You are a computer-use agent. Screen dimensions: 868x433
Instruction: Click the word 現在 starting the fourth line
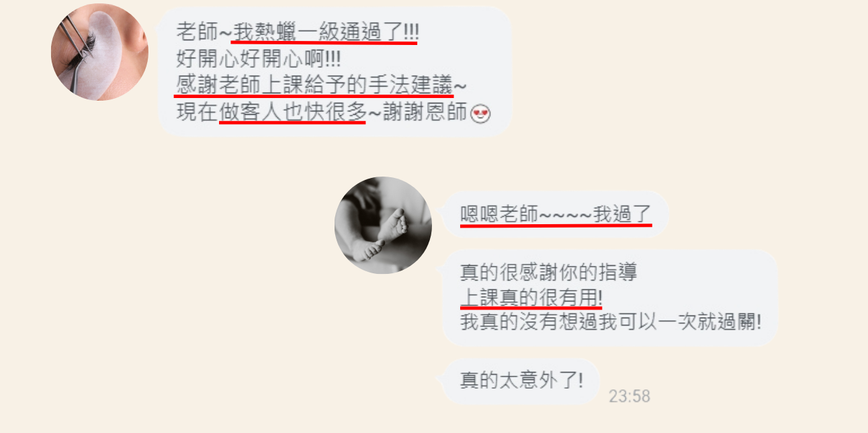tap(197, 113)
